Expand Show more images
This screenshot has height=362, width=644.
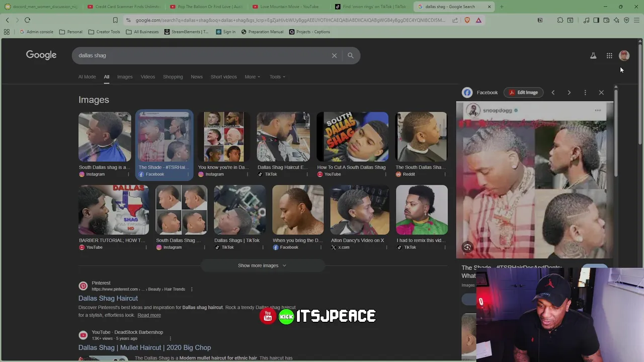tap(262, 265)
